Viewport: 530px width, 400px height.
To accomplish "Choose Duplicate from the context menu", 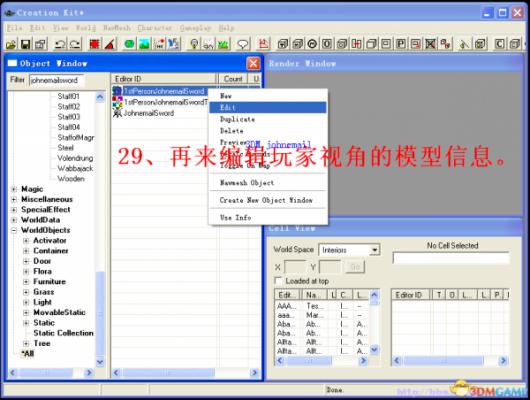I will [x=268, y=119].
